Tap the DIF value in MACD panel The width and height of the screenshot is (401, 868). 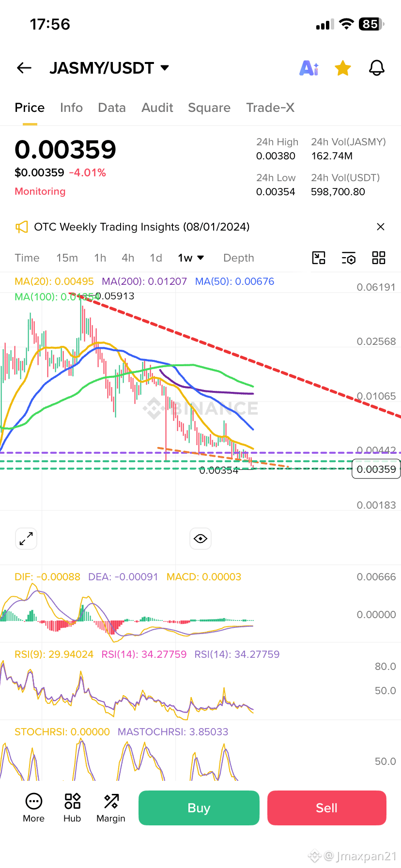point(47,577)
